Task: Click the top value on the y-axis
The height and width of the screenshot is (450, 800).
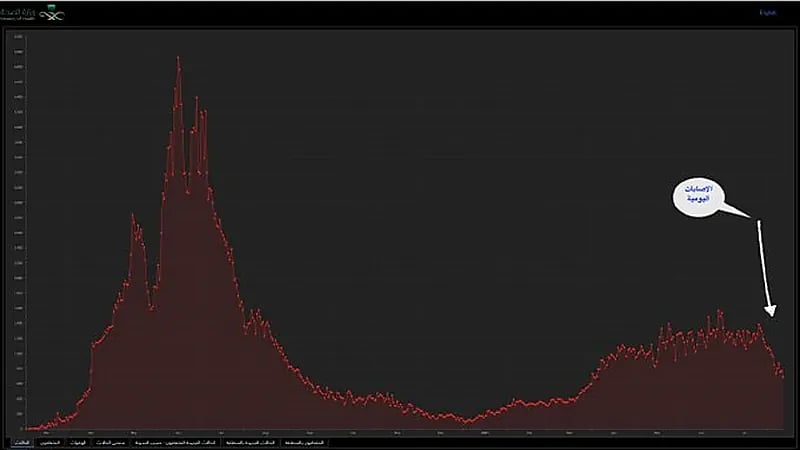Action: [x=18, y=37]
